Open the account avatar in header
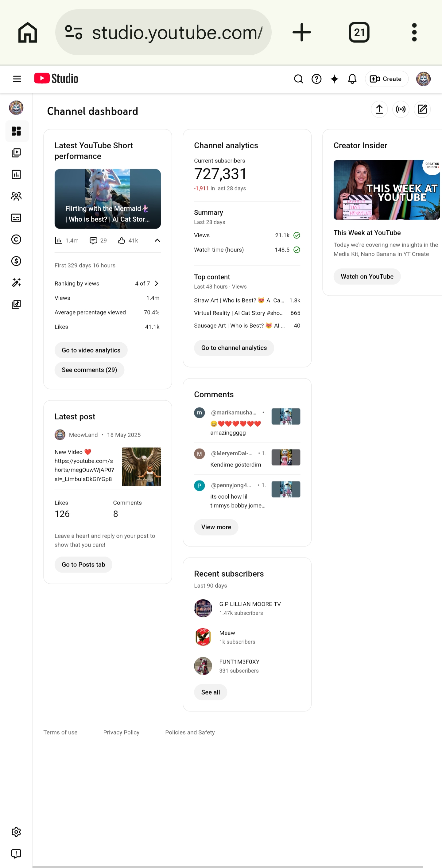 (x=424, y=79)
